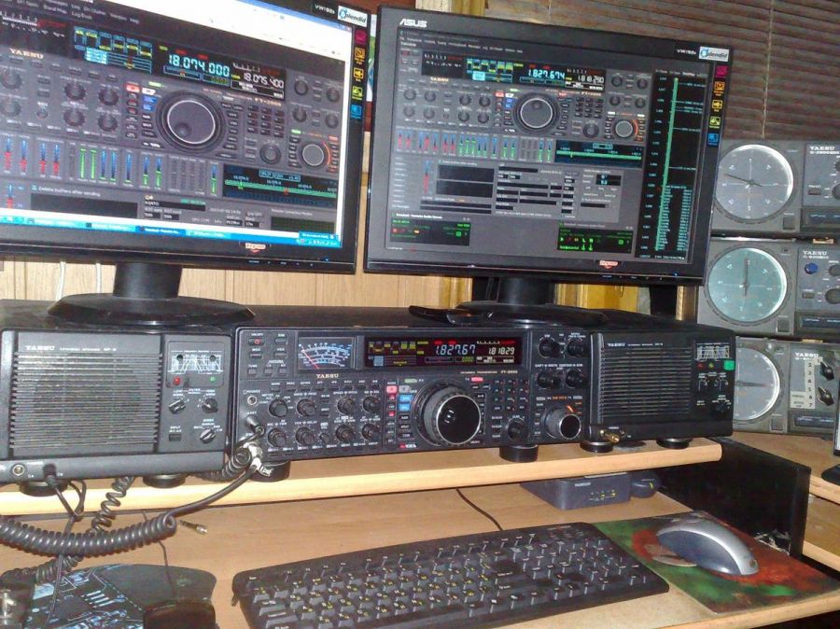Click the main tuning dial on left monitor
The image size is (840, 629).
pos(190,120)
